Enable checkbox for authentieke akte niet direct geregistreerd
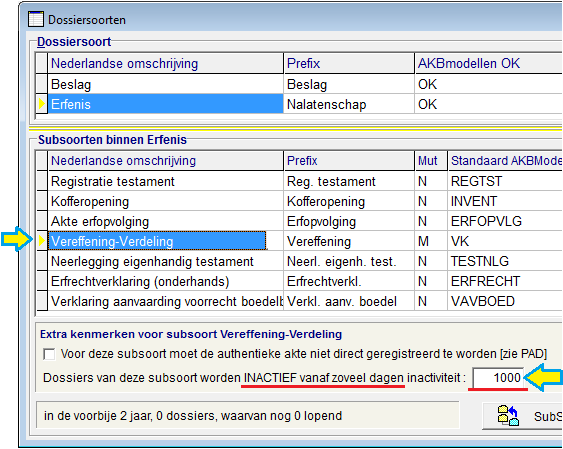This screenshot has width=563, height=449. pyautogui.click(x=49, y=354)
